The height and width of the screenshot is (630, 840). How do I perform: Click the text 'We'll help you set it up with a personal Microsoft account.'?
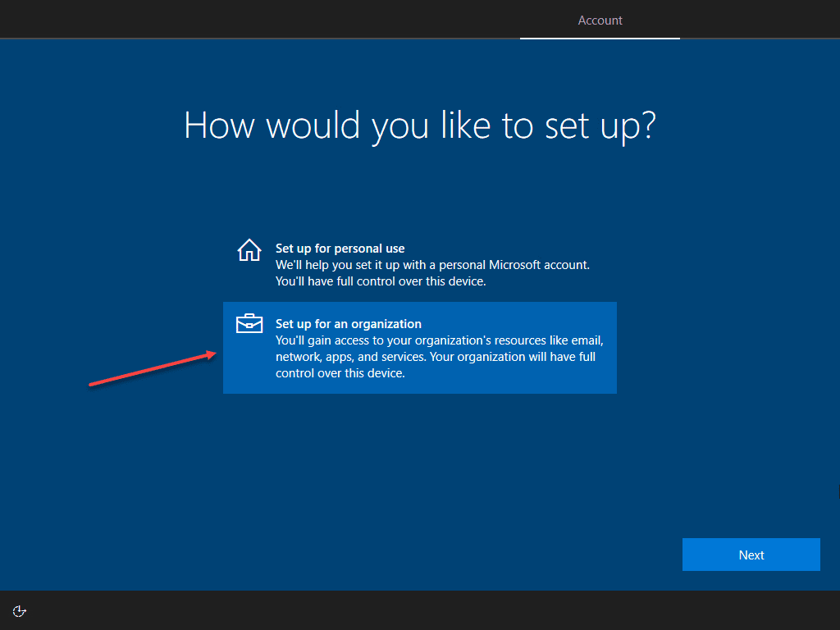pos(432,265)
